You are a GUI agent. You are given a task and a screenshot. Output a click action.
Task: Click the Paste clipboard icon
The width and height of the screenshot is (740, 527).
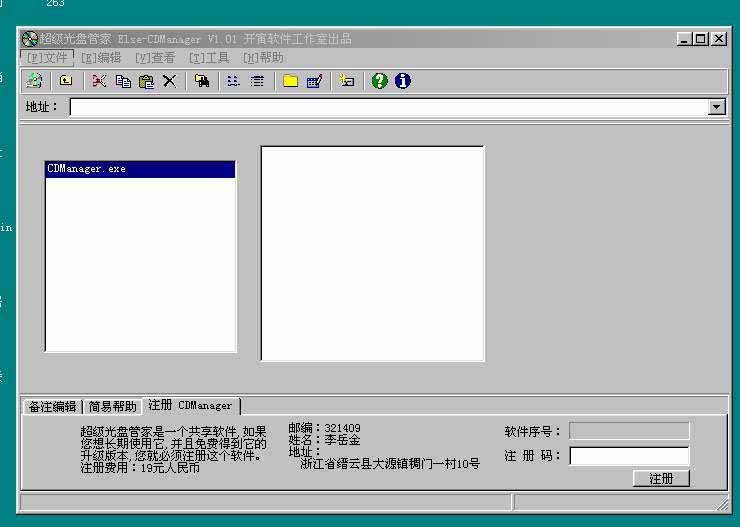pos(146,82)
